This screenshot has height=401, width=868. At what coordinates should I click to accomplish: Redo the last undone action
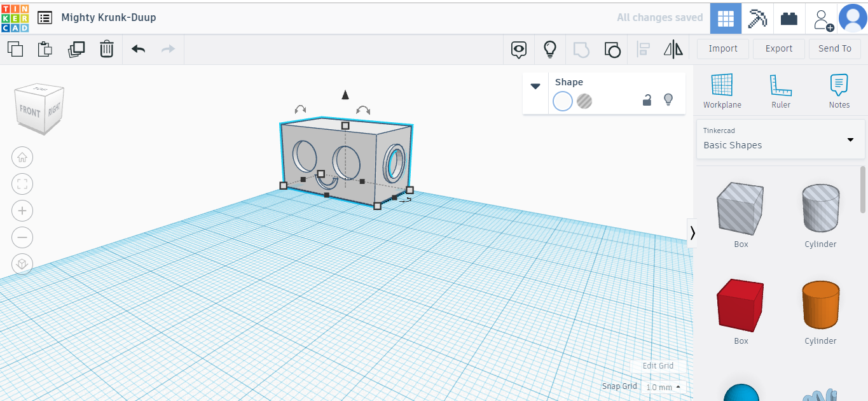point(168,49)
